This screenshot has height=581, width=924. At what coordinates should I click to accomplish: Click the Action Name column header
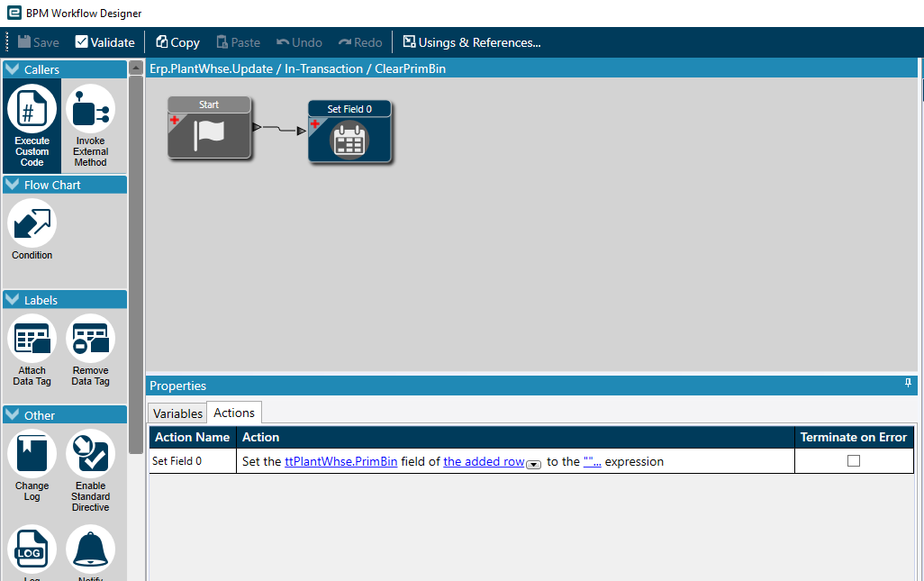[x=193, y=437]
